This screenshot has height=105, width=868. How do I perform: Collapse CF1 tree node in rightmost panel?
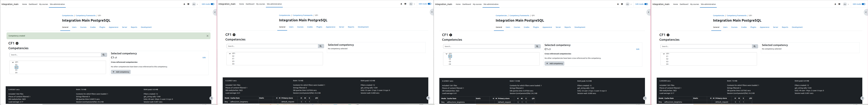(x=664, y=54)
